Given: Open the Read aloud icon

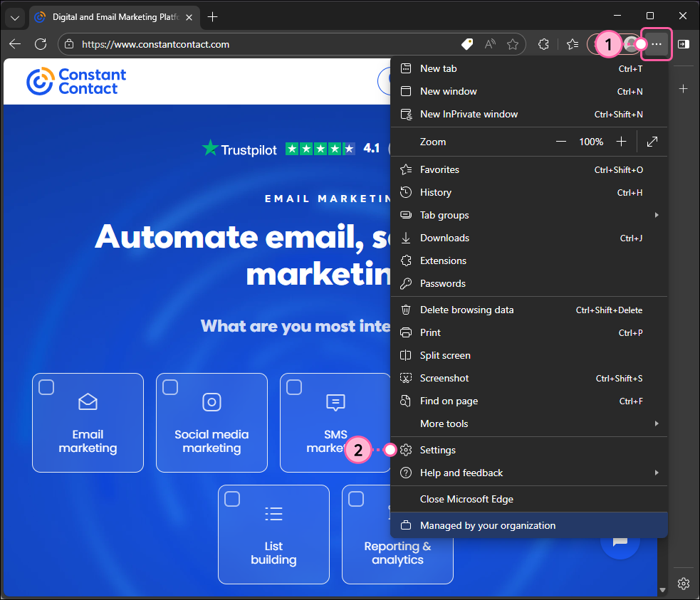Looking at the screenshot, I should pyautogui.click(x=490, y=43).
